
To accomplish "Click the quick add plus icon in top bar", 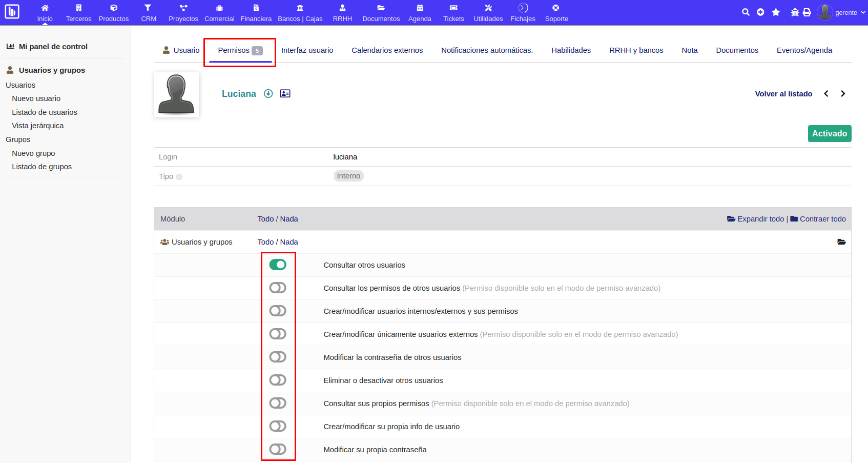I will coord(760,12).
